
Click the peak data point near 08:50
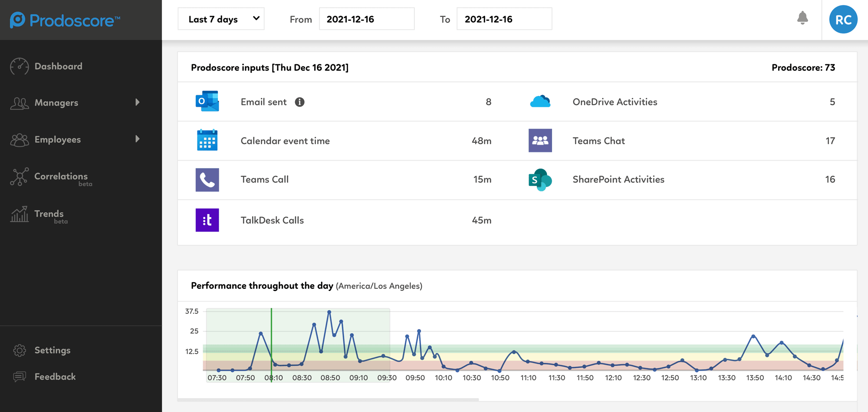click(329, 312)
